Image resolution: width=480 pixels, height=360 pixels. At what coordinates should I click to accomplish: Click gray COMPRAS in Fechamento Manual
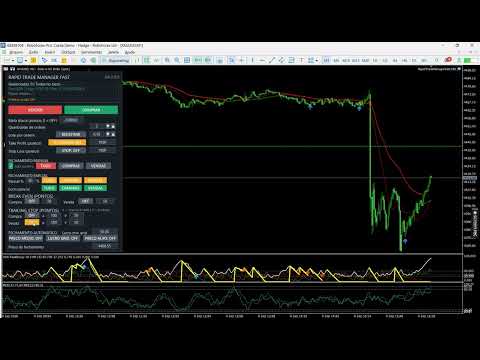pyautogui.click(x=71, y=166)
